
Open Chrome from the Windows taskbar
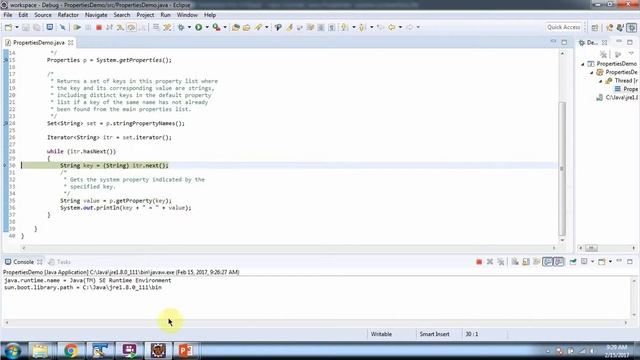tap(70, 351)
